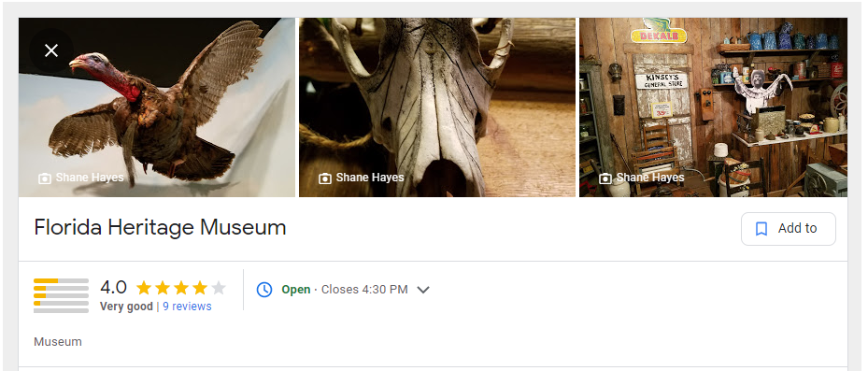Click the Add to button
The height and width of the screenshot is (371, 868).
(789, 229)
